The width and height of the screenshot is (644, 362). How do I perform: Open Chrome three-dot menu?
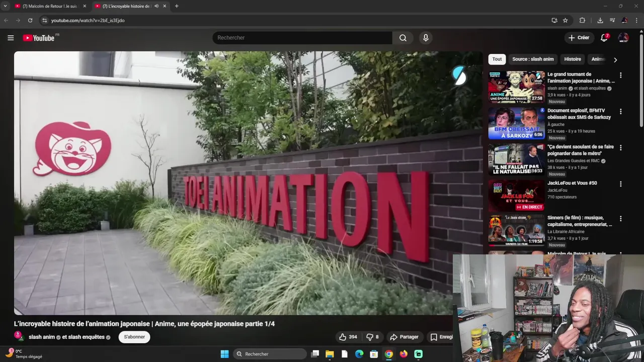pyautogui.click(x=636, y=20)
